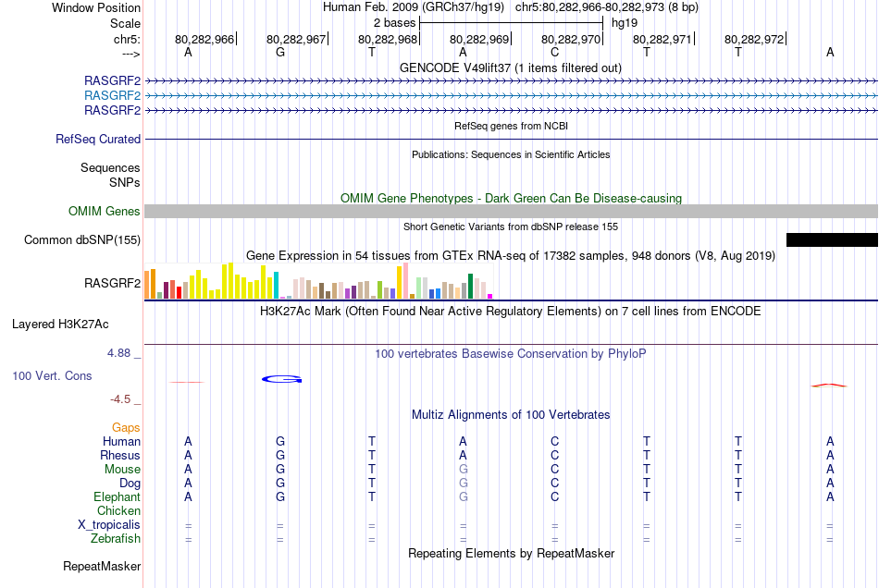This screenshot has width=879, height=588.
Task: Click the OMIM Gene Phenotypes track title
Action: (512, 198)
